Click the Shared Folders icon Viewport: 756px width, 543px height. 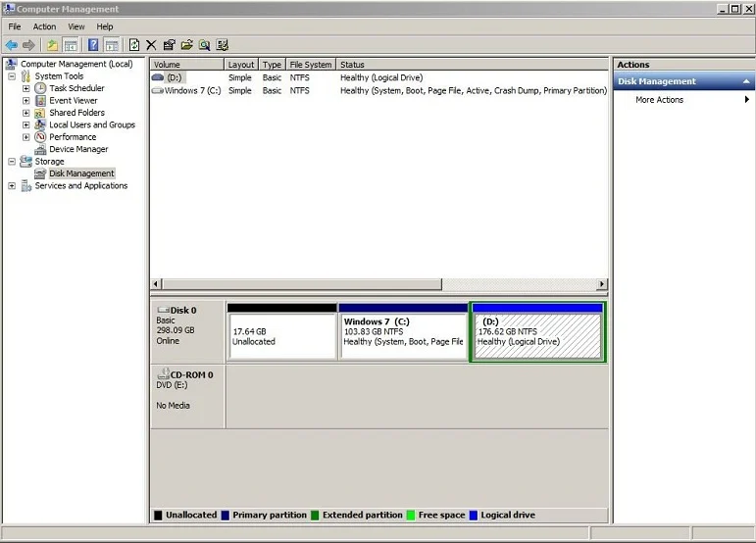(x=40, y=113)
